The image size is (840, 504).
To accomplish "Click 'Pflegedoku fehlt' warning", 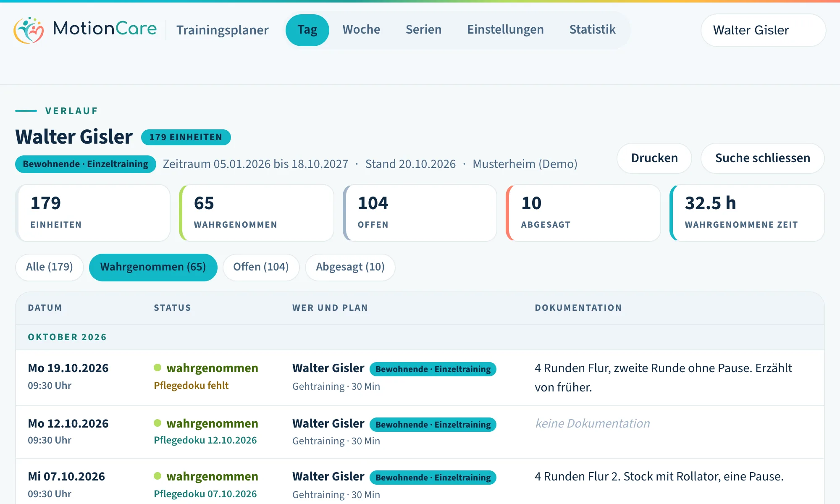I will (x=191, y=386).
